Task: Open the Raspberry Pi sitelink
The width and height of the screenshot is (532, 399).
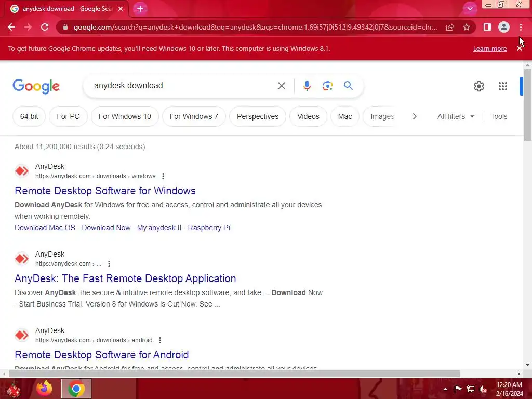Action: point(209,228)
